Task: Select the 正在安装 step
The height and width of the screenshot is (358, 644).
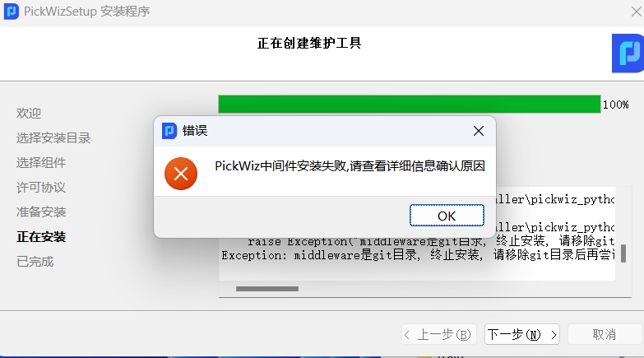Action: coord(41,237)
